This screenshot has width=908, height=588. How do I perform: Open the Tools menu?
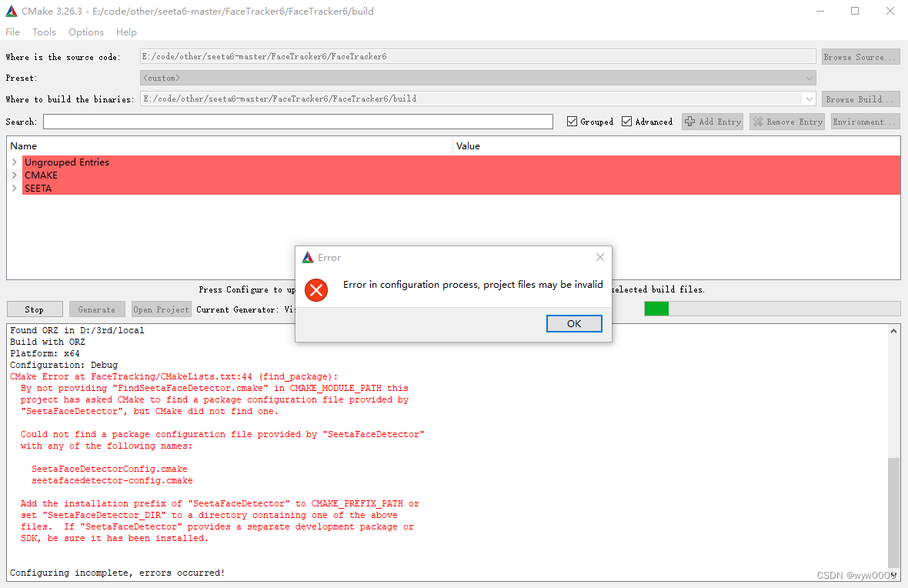tap(44, 32)
